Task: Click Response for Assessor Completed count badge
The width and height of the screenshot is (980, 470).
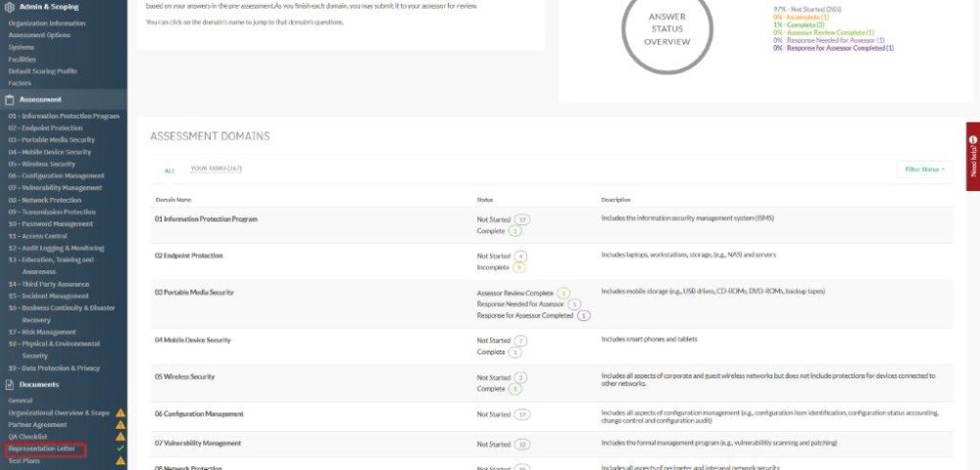Action: click(583, 316)
